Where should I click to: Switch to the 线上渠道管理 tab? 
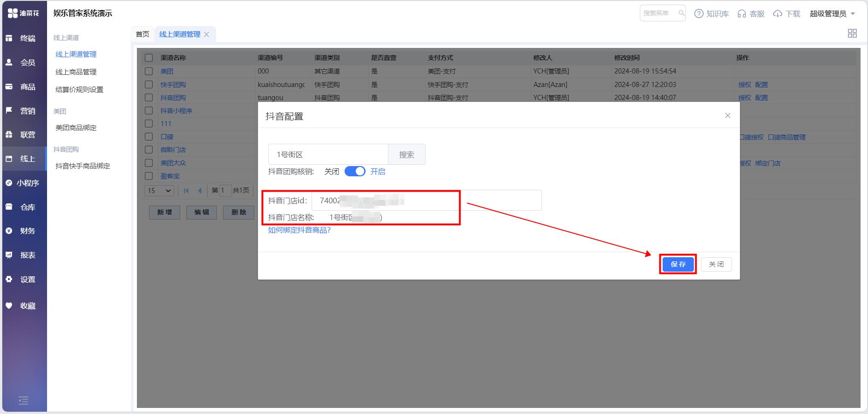(x=180, y=34)
